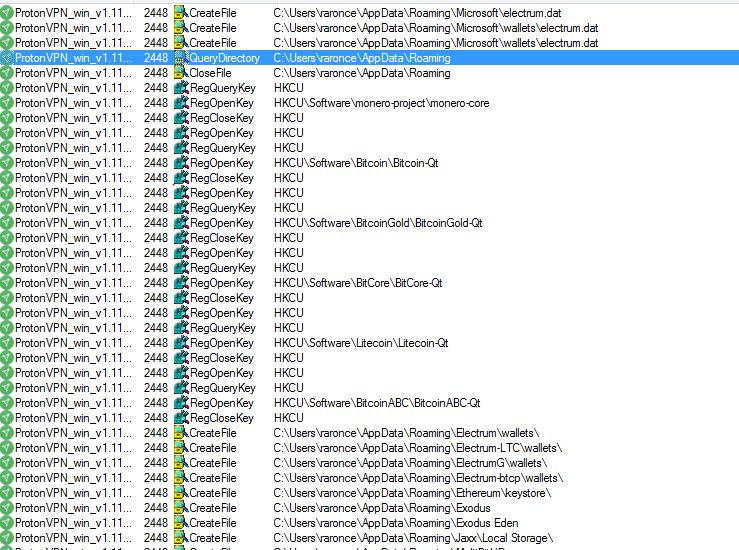Click CreateFile on the Jaxx\Local Storage\ row
The image size is (739, 550).
(x=213, y=538)
